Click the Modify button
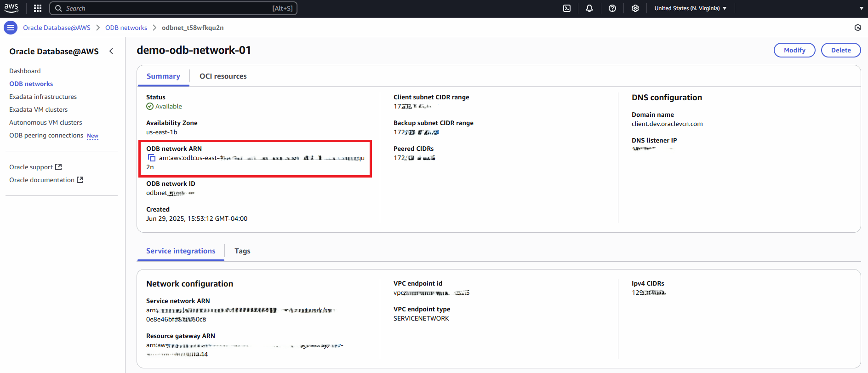This screenshot has height=373, width=868. [x=794, y=50]
